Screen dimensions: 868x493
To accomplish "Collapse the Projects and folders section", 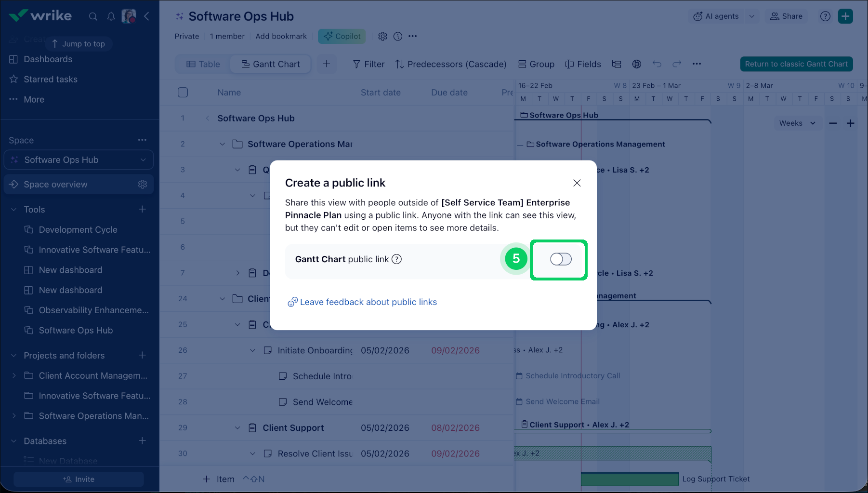I will point(13,356).
